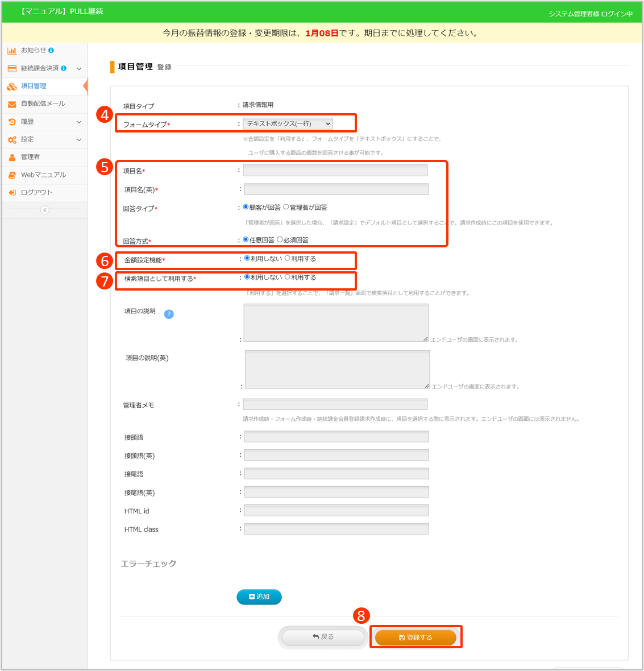Click the blue help icon beside 項目の説明
The image size is (644, 671).
[169, 314]
